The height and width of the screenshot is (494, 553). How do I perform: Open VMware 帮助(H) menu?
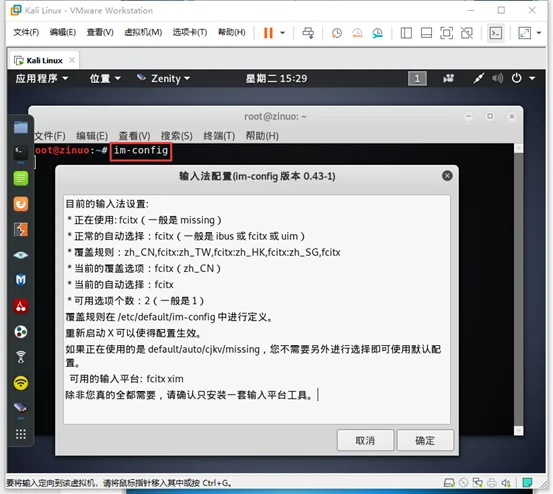(231, 32)
